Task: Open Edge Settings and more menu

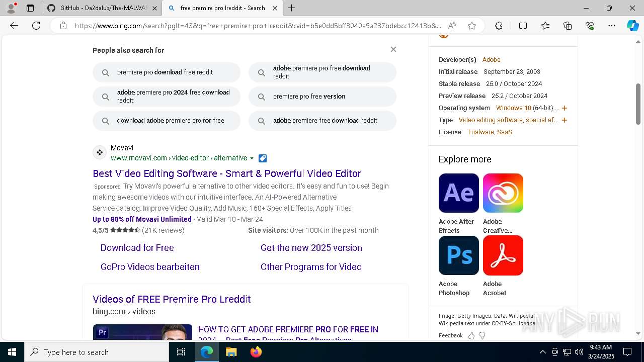Action: (612, 26)
